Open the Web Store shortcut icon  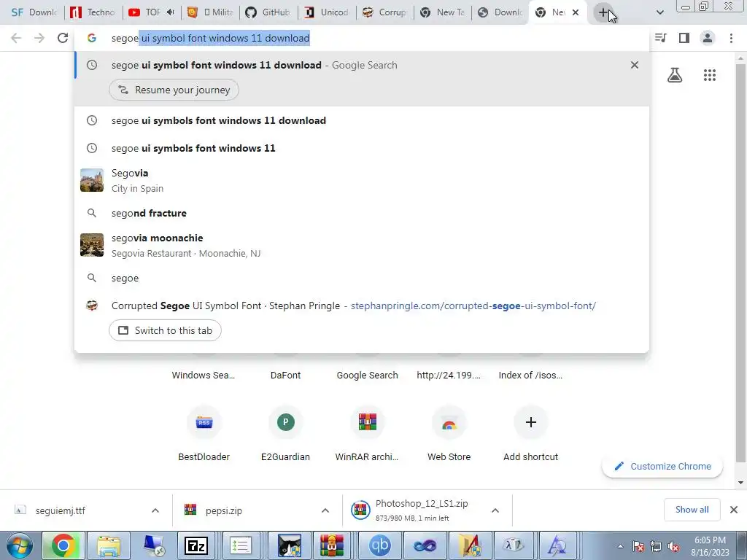click(449, 422)
